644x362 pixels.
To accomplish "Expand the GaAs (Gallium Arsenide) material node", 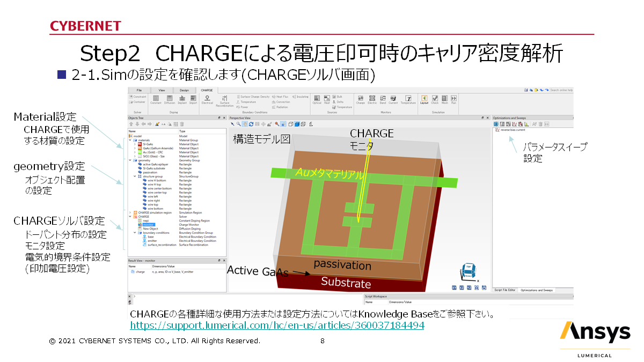I will click(x=134, y=148).
